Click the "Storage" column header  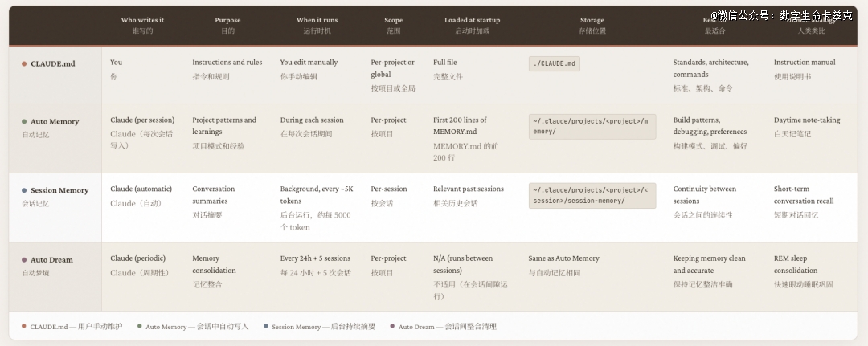click(x=592, y=20)
